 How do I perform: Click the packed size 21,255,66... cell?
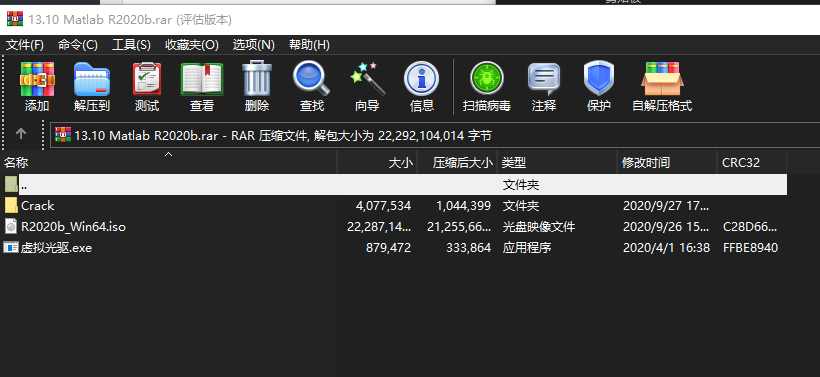coord(459,226)
